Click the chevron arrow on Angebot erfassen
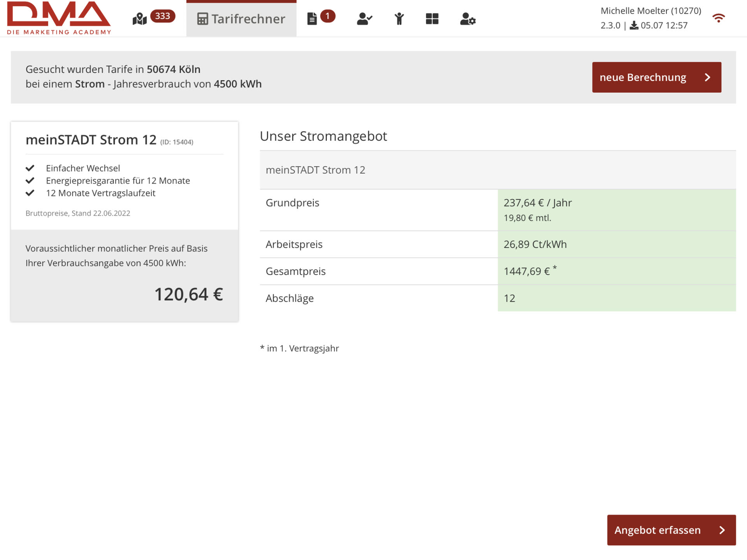The height and width of the screenshot is (560, 747). (722, 530)
